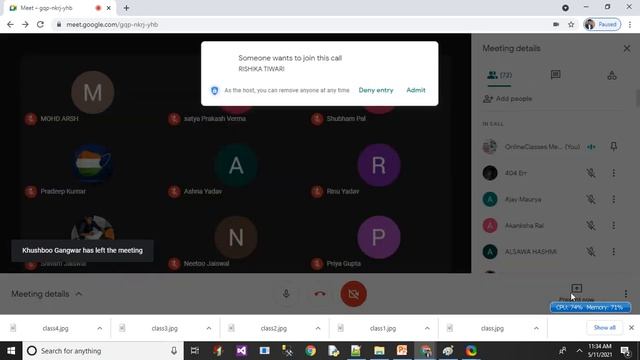The width and height of the screenshot is (640, 360).
Task: Open class4.jpg download options arrow
Action: click(100, 328)
